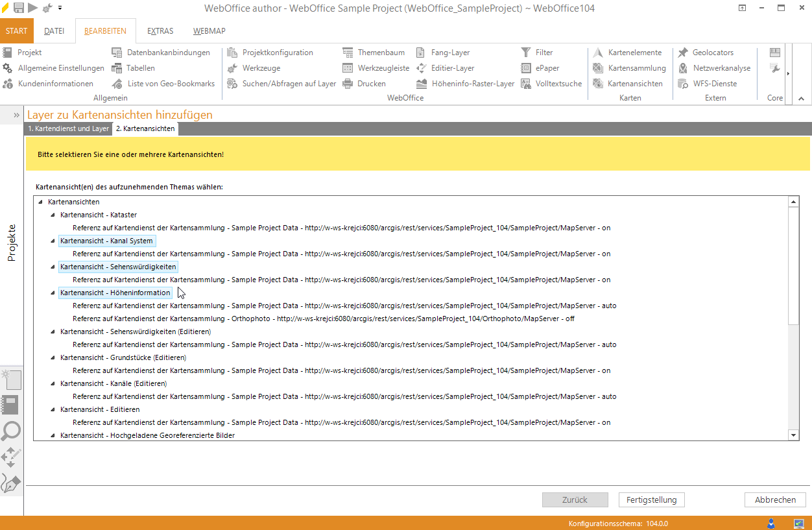
Task: Click the Drucken printer icon
Action: 348,84
